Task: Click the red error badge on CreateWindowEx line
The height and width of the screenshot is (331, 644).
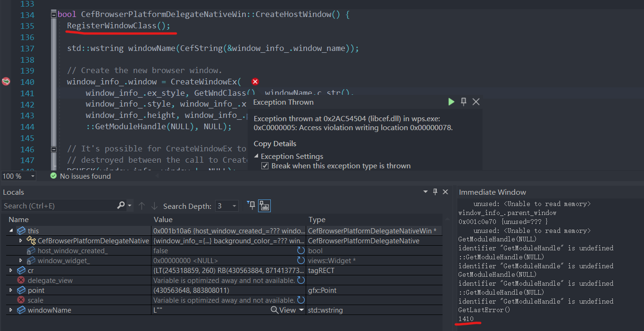Action: (x=255, y=82)
